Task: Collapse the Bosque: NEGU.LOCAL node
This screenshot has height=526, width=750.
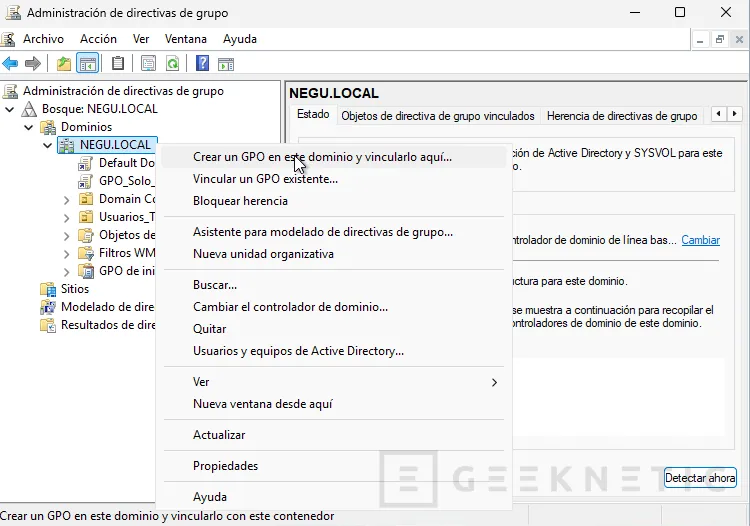Action: (x=10, y=110)
